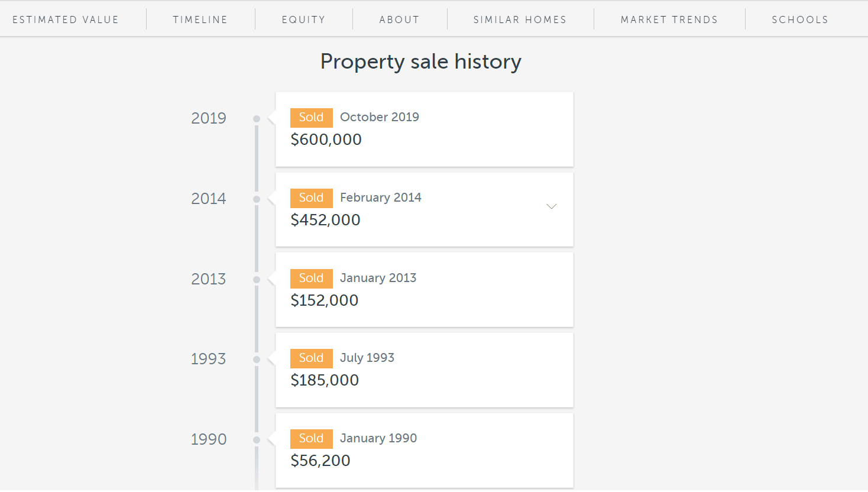Click the Sold badge for January 2013
This screenshot has height=492, width=868.
point(311,279)
